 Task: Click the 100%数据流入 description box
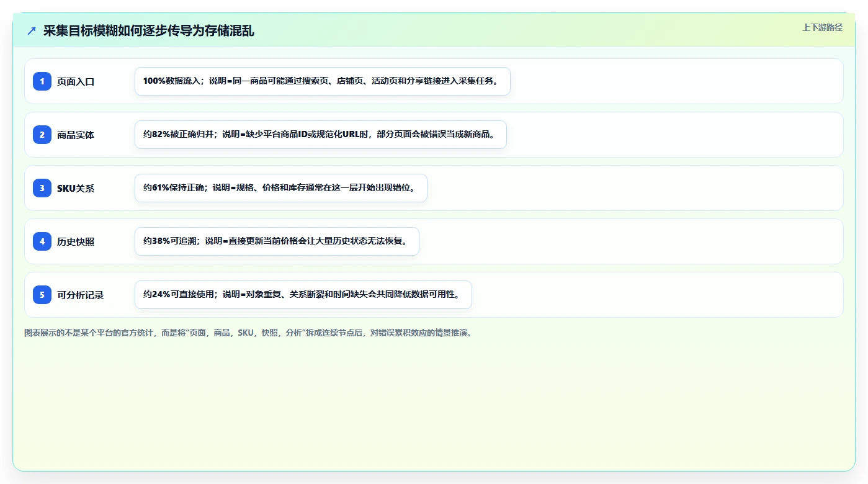323,81
